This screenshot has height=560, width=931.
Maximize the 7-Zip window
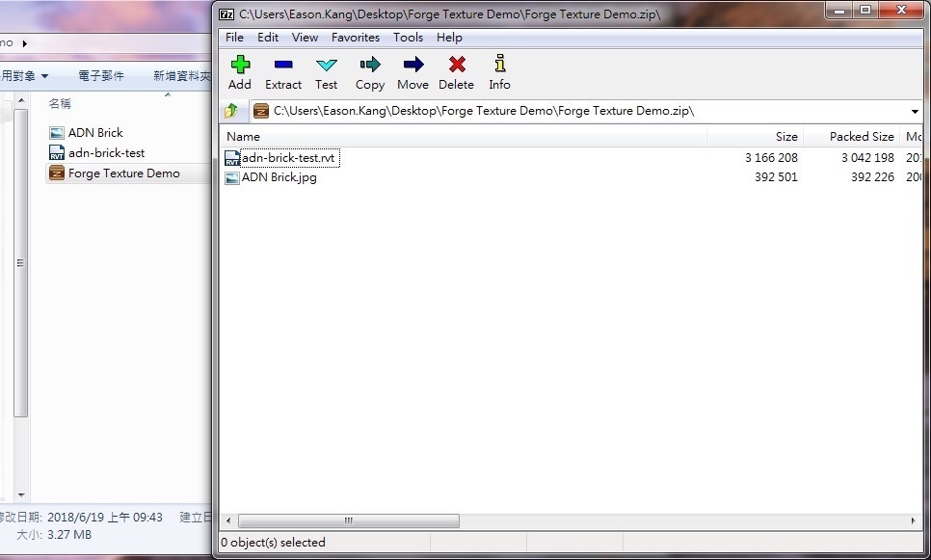[x=865, y=10]
